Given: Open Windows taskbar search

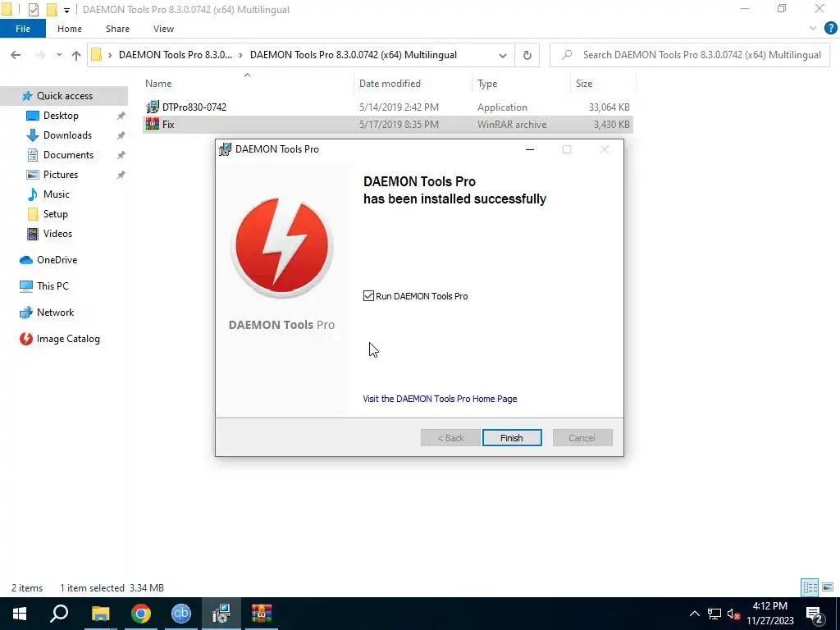Looking at the screenshot, I should point(59,614).
